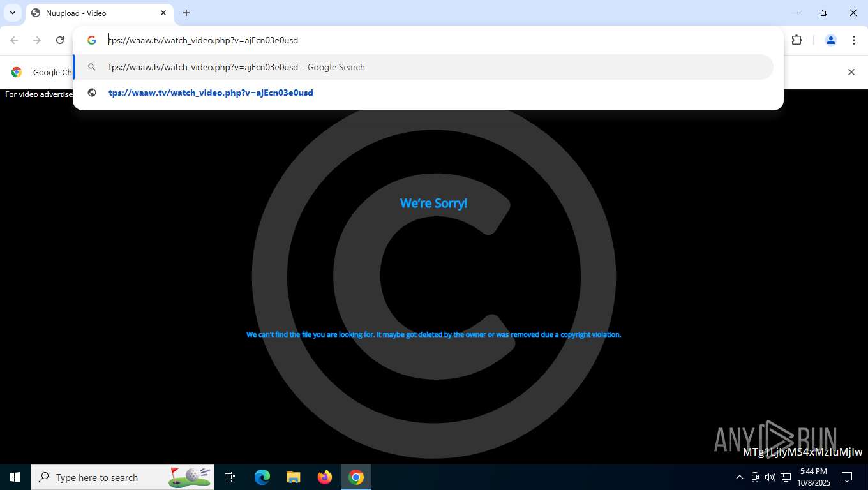Open the notification center icon
The height and width of the screenshot is (490, 868).
tap(847, 477)
